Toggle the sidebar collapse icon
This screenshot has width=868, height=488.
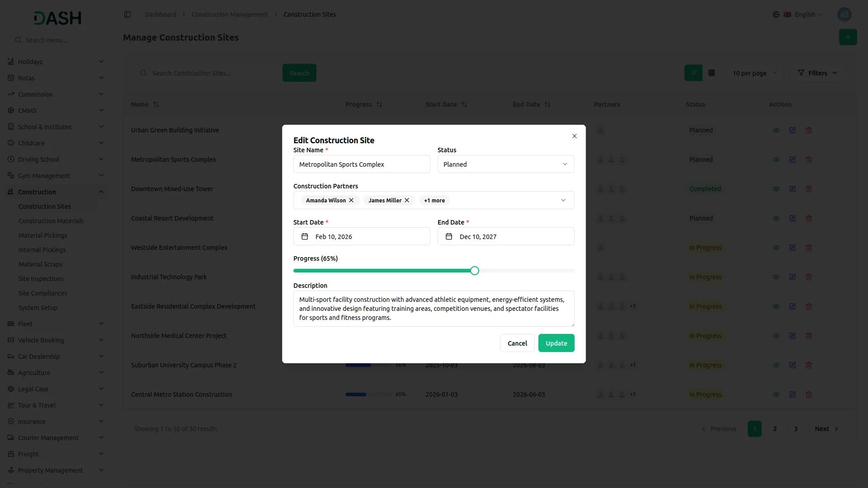[127, 14]
